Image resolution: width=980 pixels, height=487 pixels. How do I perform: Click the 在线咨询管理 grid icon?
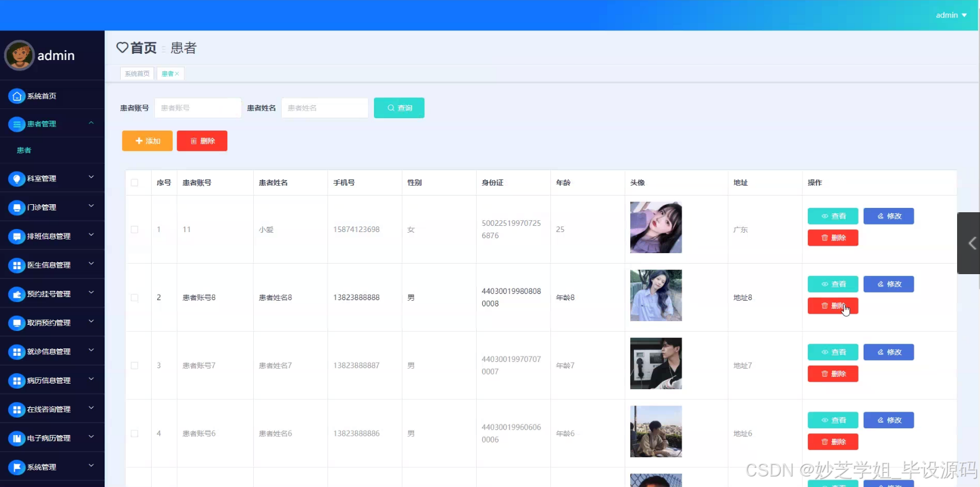click(x=17, y=410)
